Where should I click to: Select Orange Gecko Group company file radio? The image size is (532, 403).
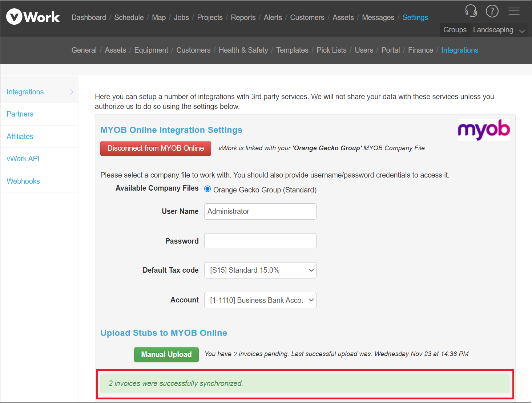point(207,189)
